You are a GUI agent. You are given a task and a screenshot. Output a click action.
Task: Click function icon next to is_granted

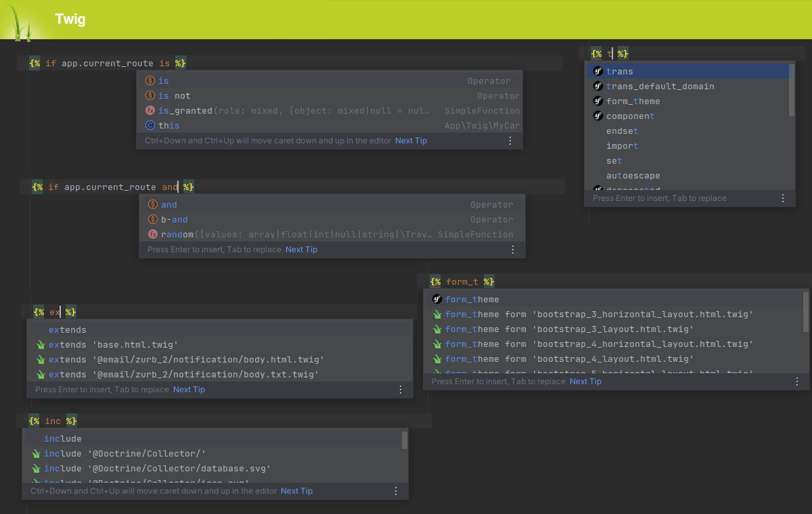[151, 111]
